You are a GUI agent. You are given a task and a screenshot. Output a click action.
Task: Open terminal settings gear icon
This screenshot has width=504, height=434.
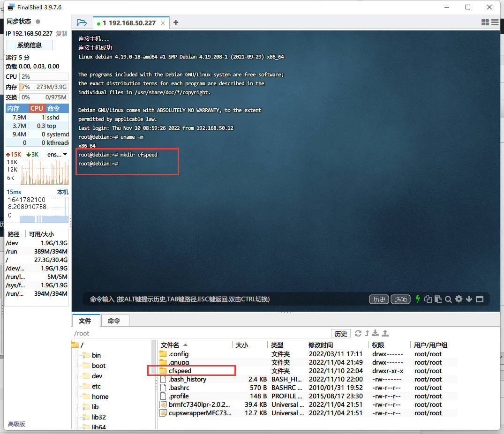(x=459, y=299)
